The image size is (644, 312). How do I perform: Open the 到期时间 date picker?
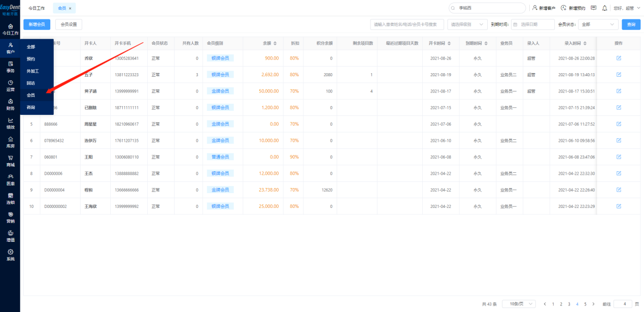coord(532,24)
